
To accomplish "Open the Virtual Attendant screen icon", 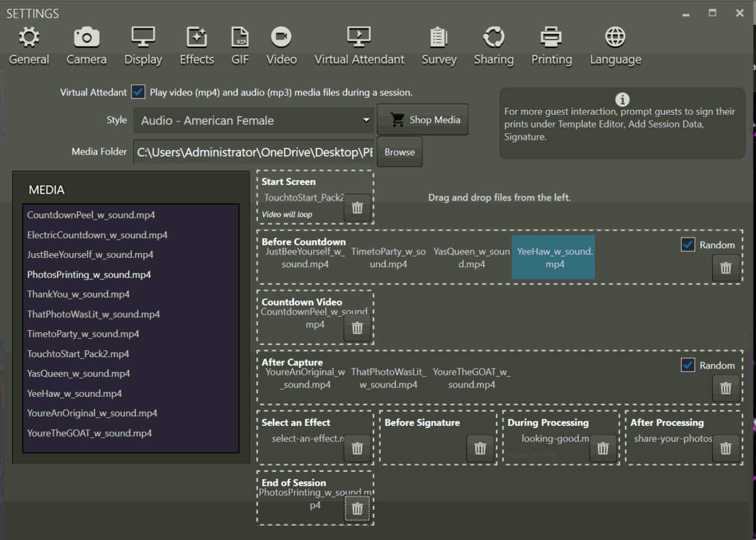I will [x=359, y=37].
